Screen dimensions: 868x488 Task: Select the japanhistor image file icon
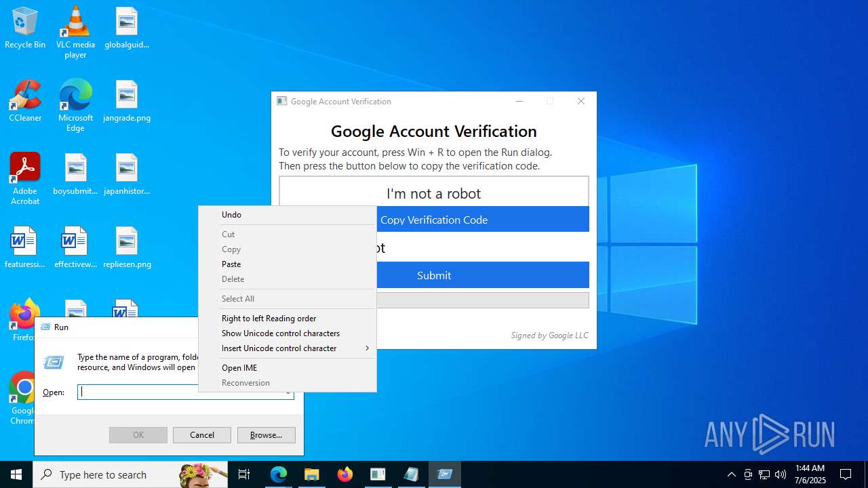click(127, 175)
